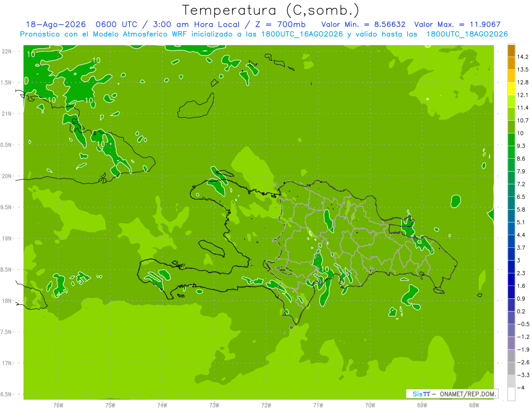Click the title "Temperatura (C,somb.)"
The width and height of the screenshot is (532, 411).
tap(270, 10)
